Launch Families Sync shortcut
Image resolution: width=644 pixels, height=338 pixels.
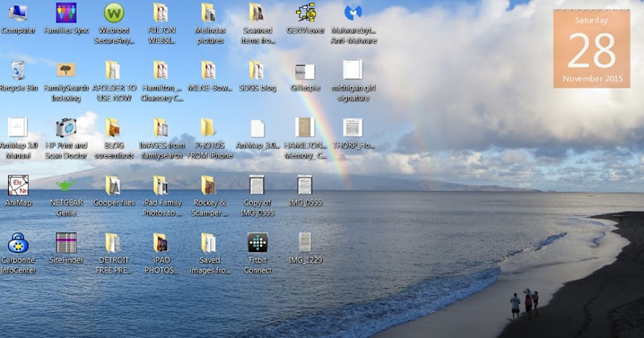pos(66,19)
